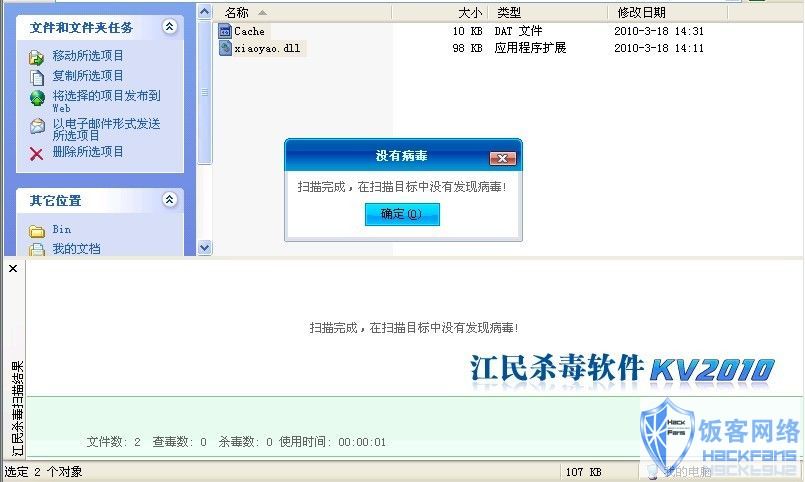Click the email envelope icon
This screenshot has height=482, width=805.
click(37, 126)
